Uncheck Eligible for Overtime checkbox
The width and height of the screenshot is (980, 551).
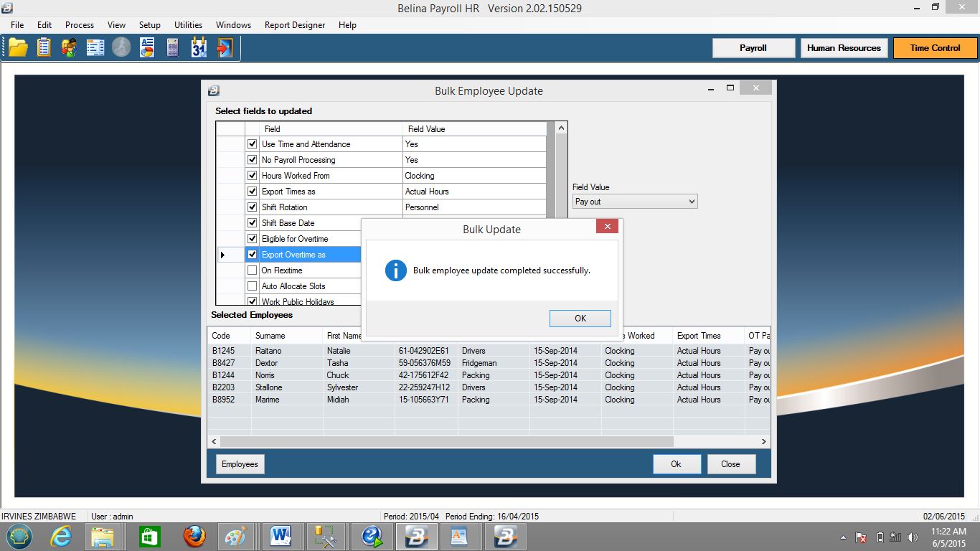pyautogui.click(x=252, y=239)
